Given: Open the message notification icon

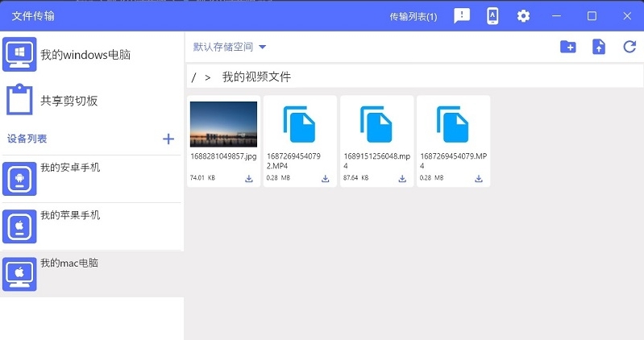Looking at the screenshot, I should 462,16.
